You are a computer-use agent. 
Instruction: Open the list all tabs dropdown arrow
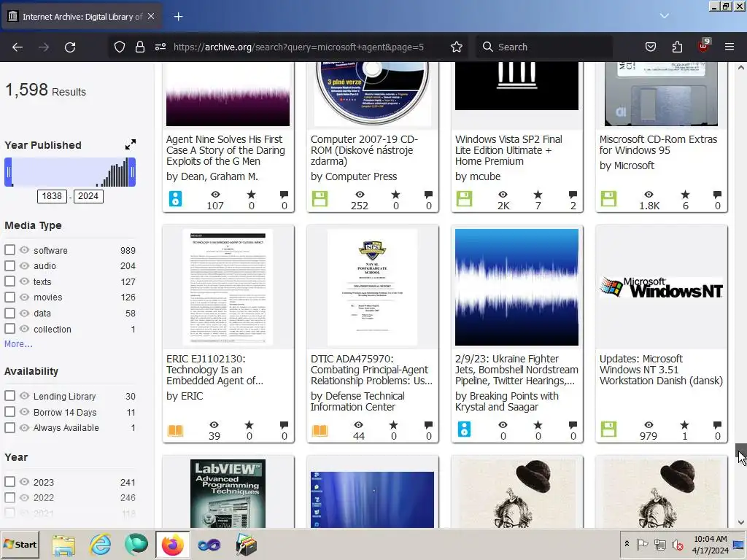point(665,16)
